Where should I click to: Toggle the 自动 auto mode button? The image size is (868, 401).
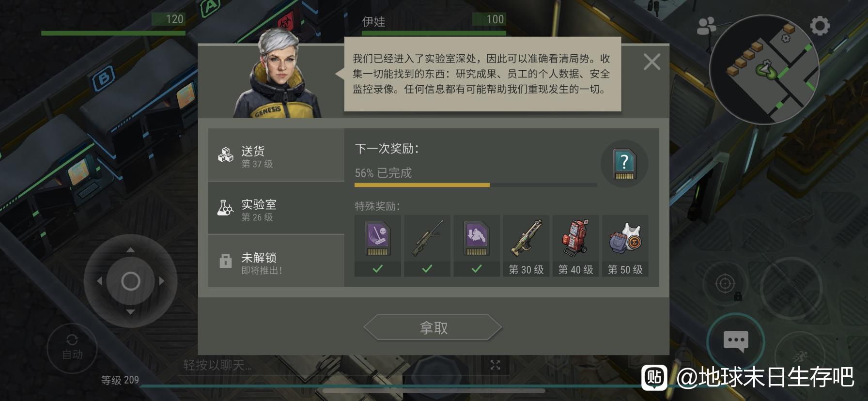click(72, 348)
